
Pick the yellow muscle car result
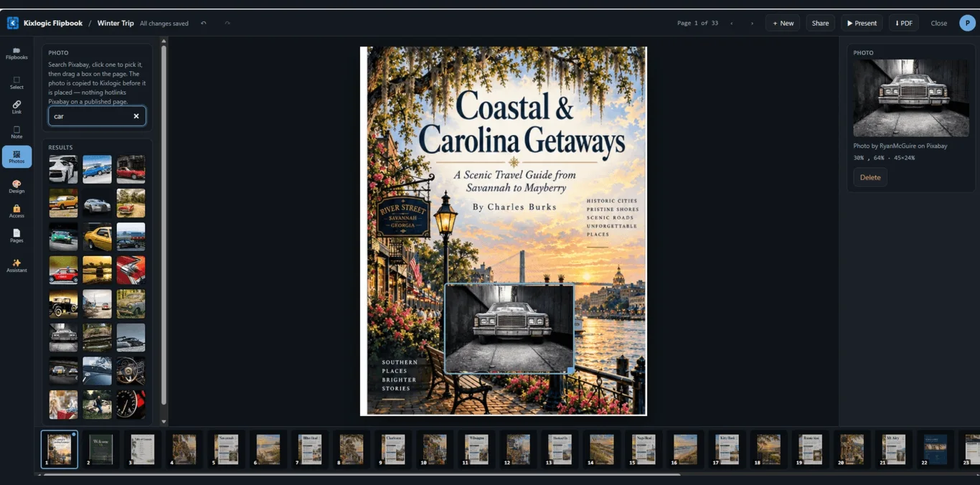point(97,237)
